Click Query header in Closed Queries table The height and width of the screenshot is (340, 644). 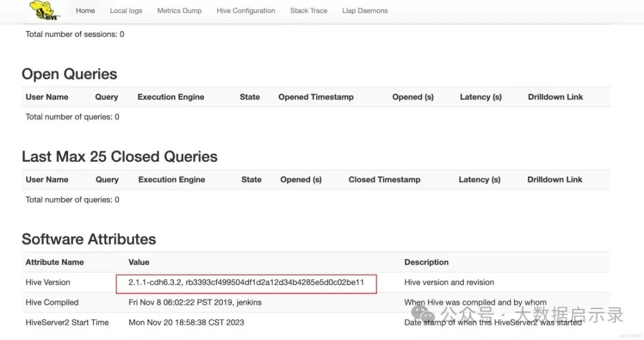coord(107,180)
